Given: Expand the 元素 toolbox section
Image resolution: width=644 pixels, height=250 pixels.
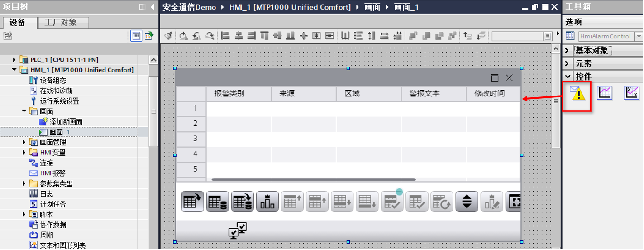Looking at the screenshot, I should (568, 63).
